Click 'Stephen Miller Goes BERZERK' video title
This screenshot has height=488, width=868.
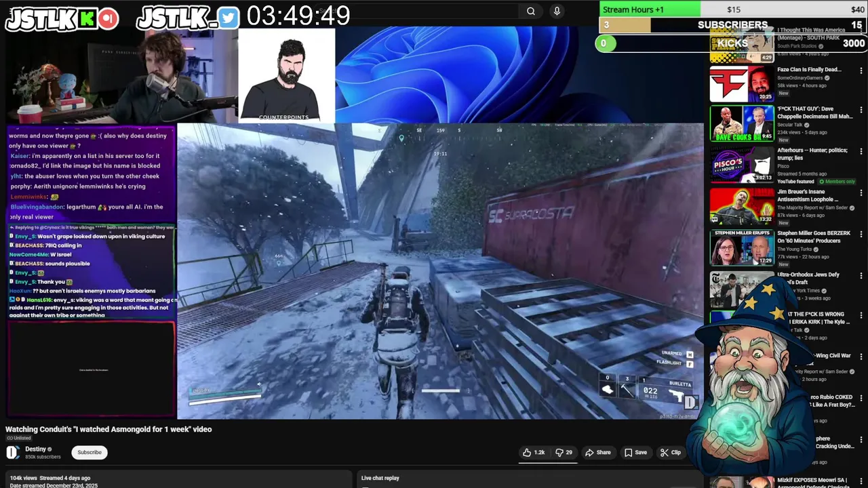point(814,237)
